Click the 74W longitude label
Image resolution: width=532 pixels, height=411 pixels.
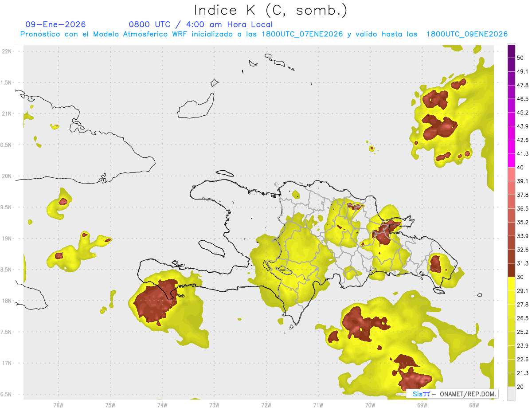click(x=162, y=405)
